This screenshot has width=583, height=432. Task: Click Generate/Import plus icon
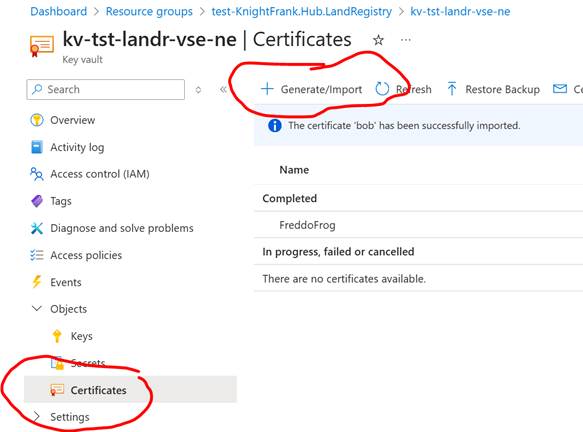(267, 89)
